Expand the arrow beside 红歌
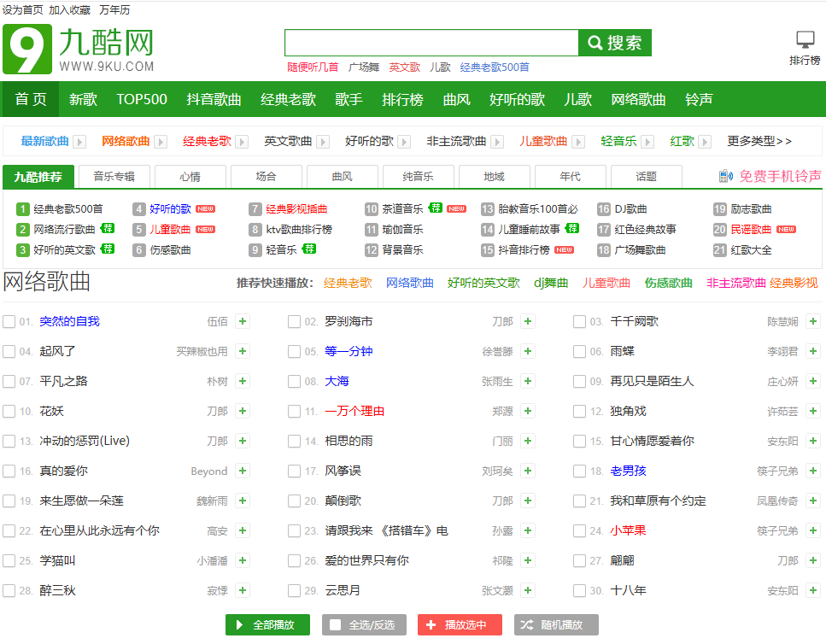826x644 pixels. 705,142
